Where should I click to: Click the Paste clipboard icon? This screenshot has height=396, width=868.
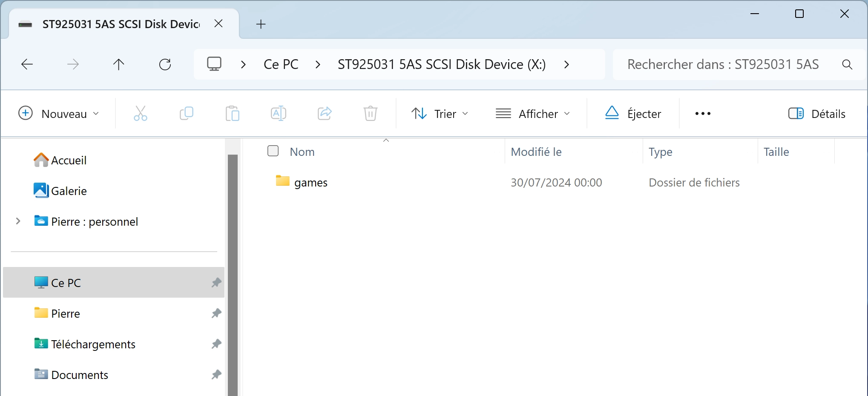232,114
